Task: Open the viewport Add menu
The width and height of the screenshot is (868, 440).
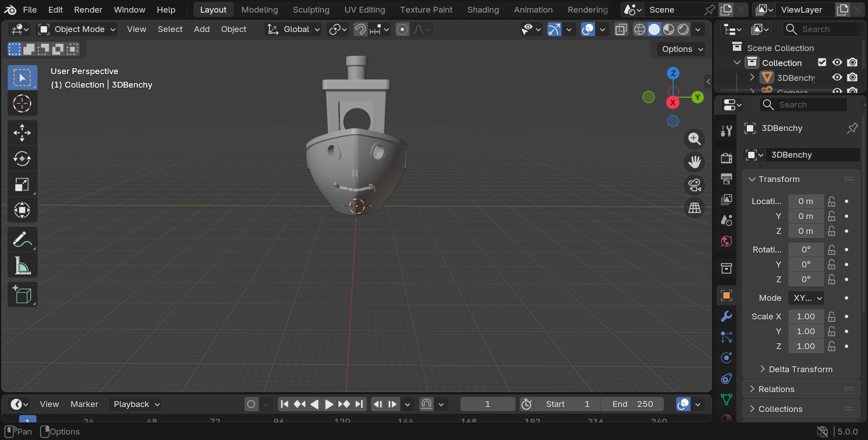Action: click(x=202, y=29)
